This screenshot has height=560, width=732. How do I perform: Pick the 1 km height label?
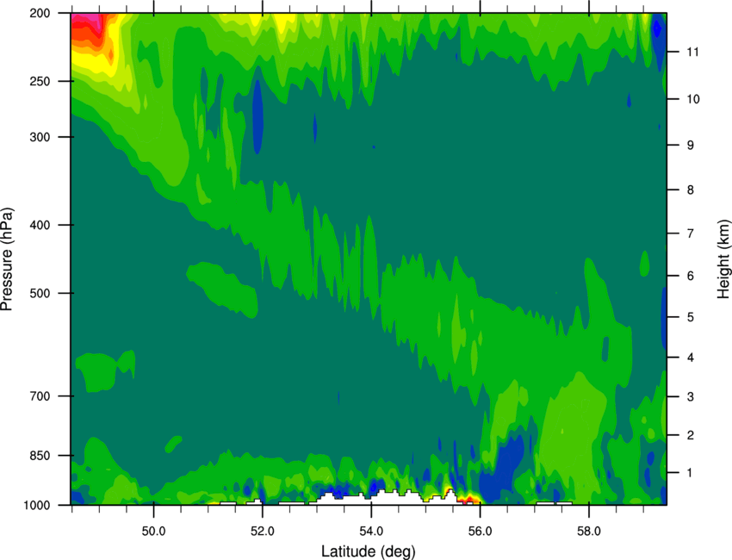pos(690,473)
